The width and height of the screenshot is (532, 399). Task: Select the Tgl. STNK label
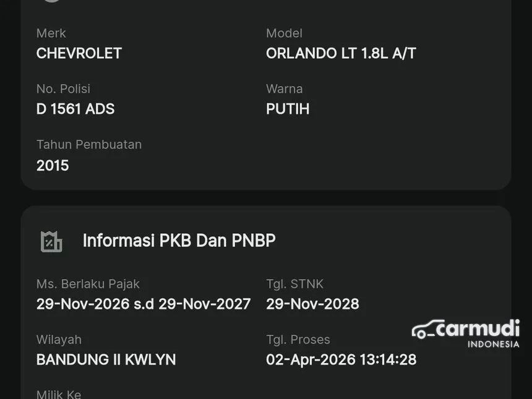[294, 284]
